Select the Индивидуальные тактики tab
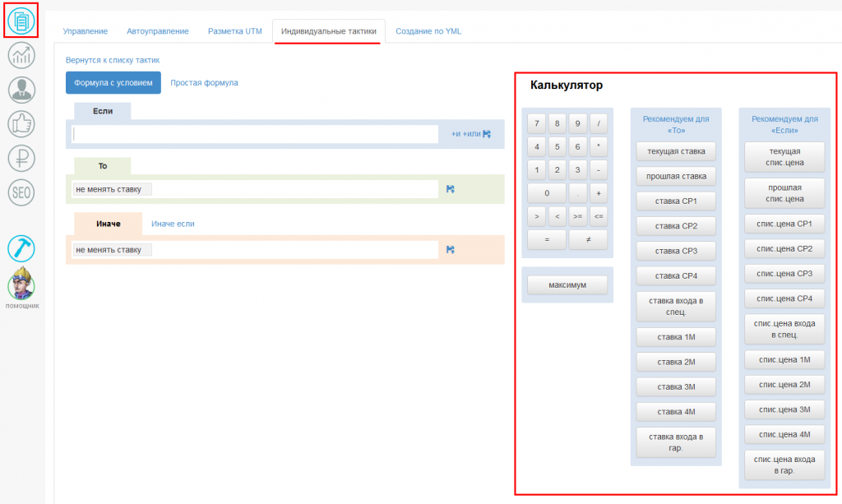The width and height of the screenshot is (842, 504). click(329, 31)
